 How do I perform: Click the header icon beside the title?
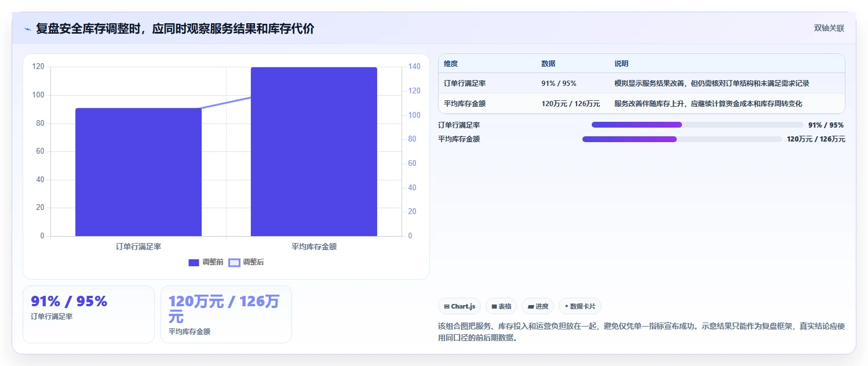28,29
